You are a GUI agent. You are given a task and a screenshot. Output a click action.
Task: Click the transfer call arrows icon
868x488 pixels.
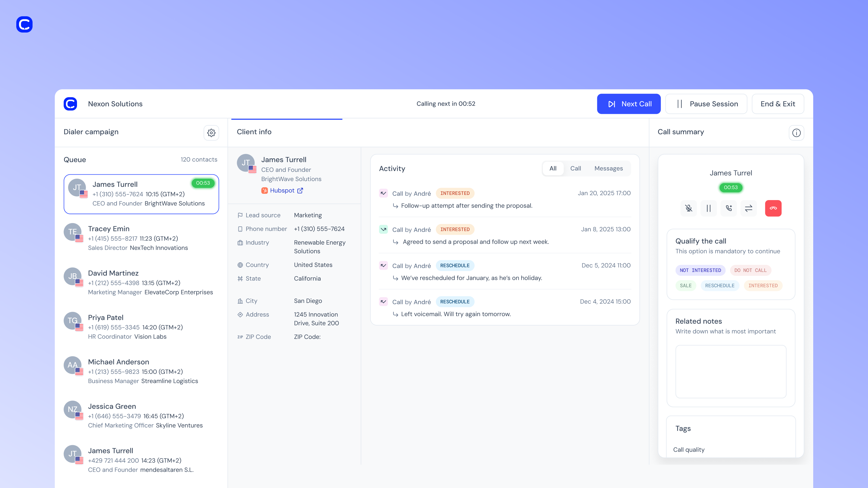pos(748,208)
